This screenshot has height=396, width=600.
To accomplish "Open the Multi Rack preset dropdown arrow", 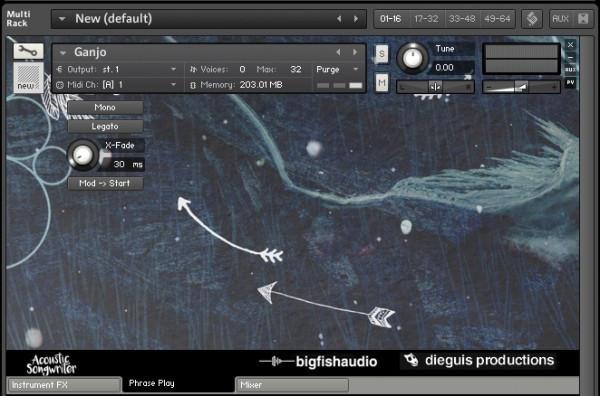I will click(x=62, y=19).
